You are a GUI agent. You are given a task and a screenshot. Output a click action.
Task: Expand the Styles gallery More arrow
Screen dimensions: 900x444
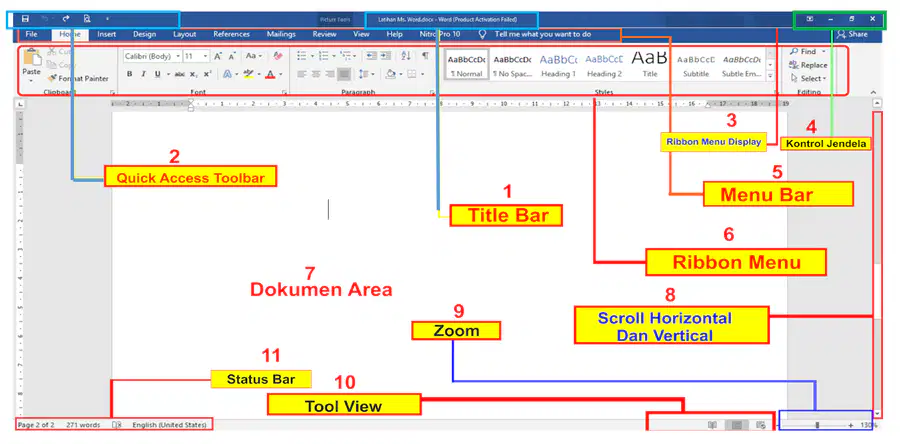(x=770, y=76)
